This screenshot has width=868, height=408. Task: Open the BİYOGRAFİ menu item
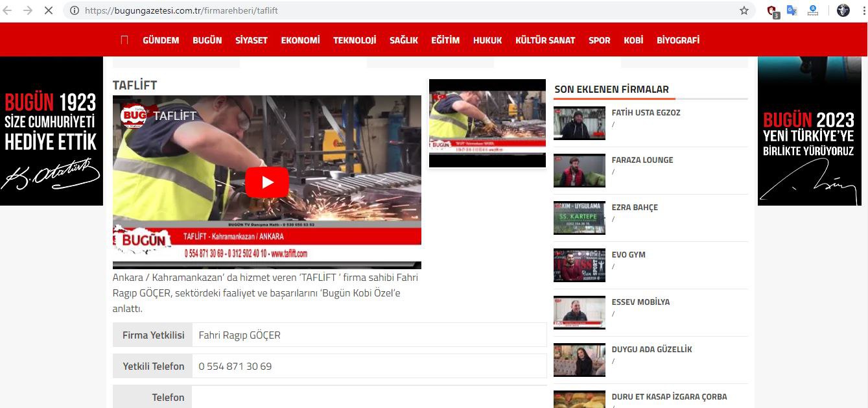click(x=678, y=40)
